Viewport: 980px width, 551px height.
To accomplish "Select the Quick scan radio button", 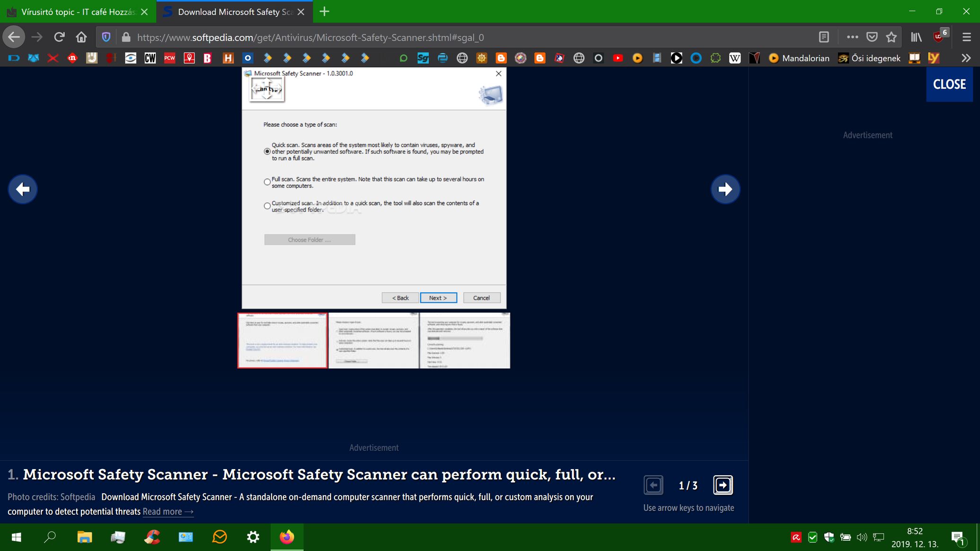I will 267,152.
